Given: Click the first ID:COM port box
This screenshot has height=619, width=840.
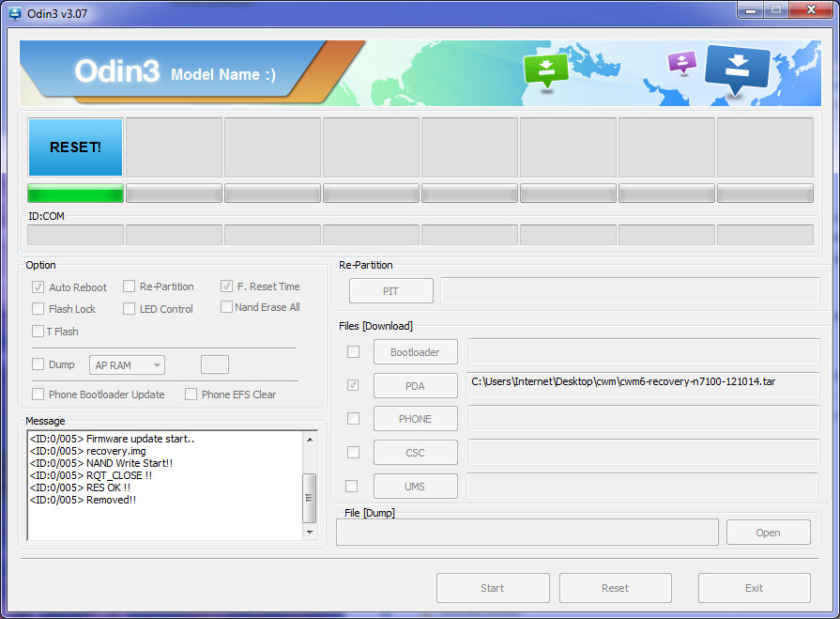Looking at the screenshot, I should tap(75, 235).
